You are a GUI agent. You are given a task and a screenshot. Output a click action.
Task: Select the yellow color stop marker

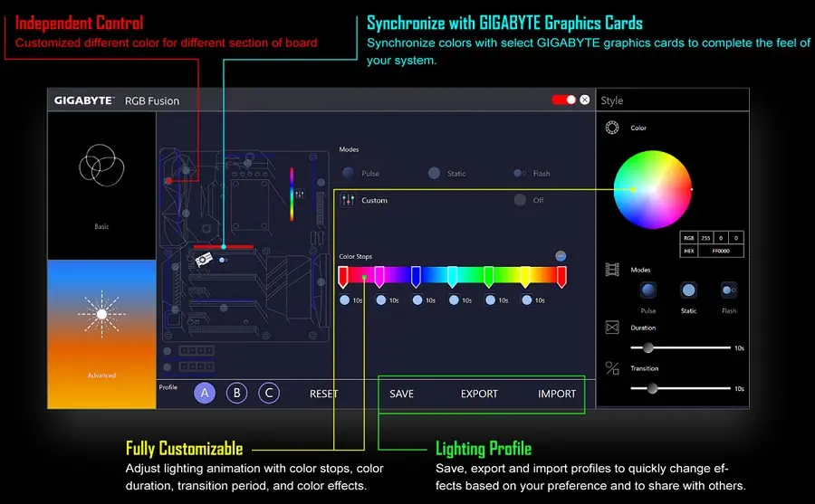click(525, 276)
